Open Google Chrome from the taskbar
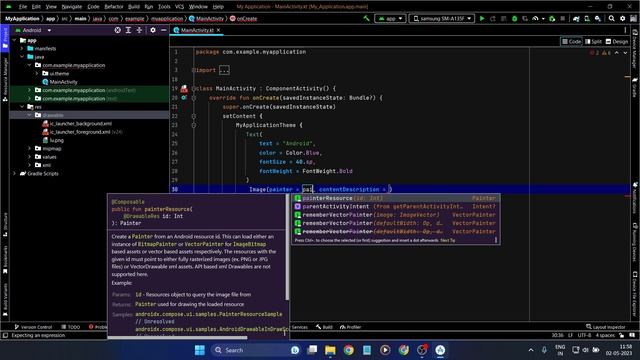Viewport: 640px width, 360px height. coord(348,350)
